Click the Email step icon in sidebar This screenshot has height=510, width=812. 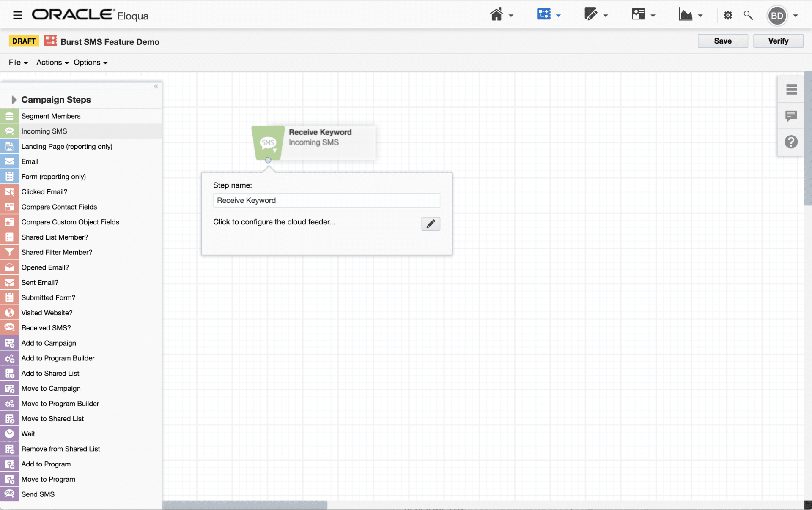10,161
